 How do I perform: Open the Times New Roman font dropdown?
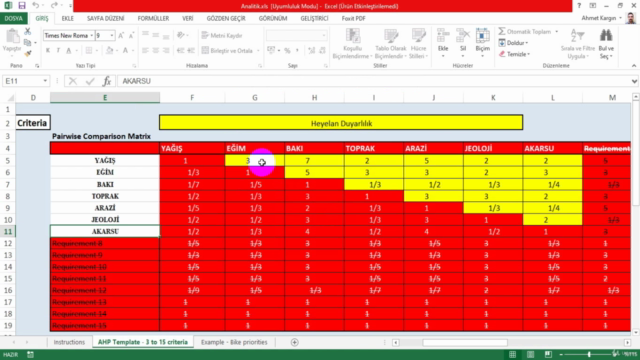pos(91,36)
